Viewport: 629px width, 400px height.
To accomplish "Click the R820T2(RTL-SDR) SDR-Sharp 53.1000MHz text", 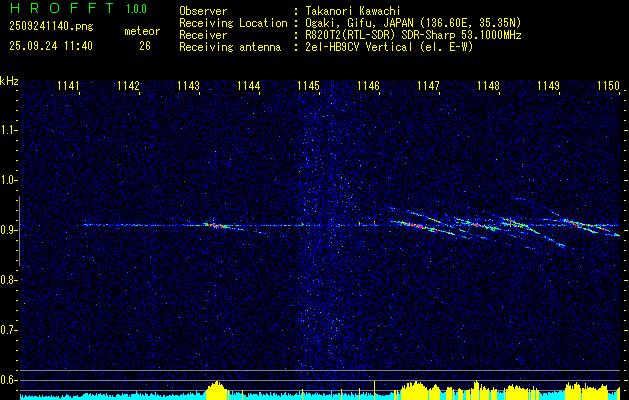I will point(413,35).
